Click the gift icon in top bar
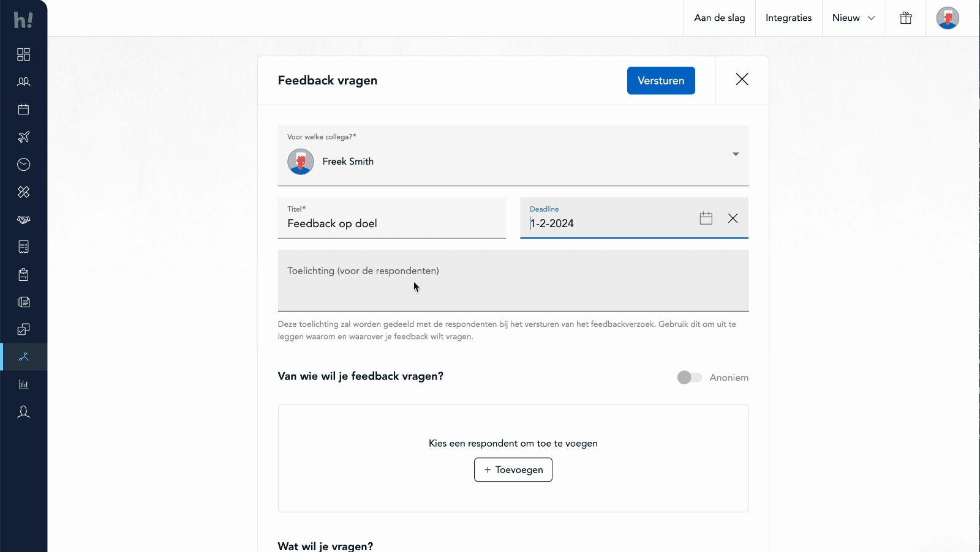The image size is (980, 552). tap(905, 18)
